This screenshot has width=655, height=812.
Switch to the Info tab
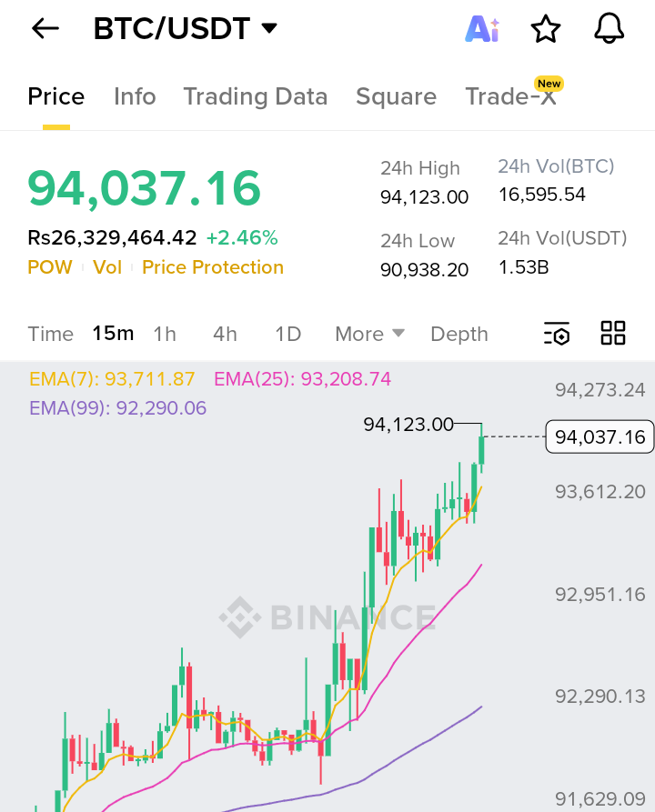coord(135,96)
